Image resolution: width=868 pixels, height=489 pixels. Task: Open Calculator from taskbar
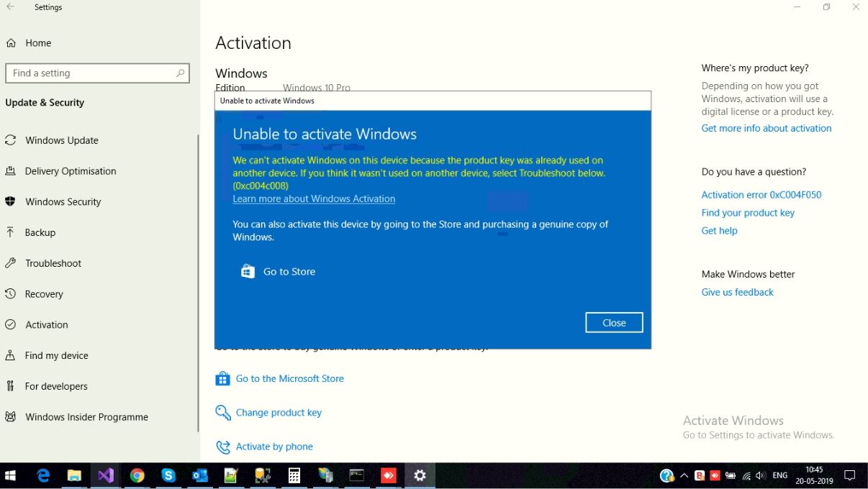(x=294, y=476)
